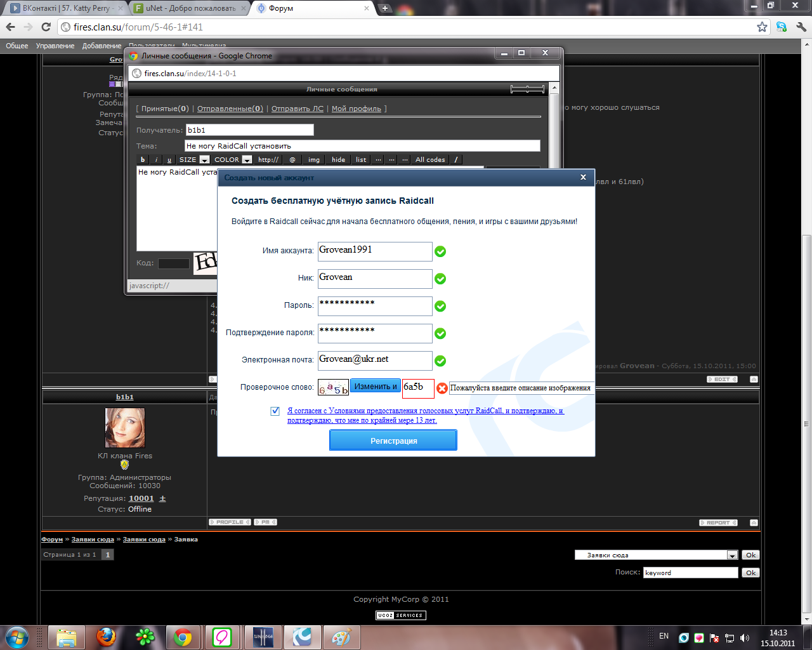The height and width of the screenshot is (650, 812).
Task: Expand the 'Заявки сюда' forum jump dropdown
Action: tap(733, 555)
